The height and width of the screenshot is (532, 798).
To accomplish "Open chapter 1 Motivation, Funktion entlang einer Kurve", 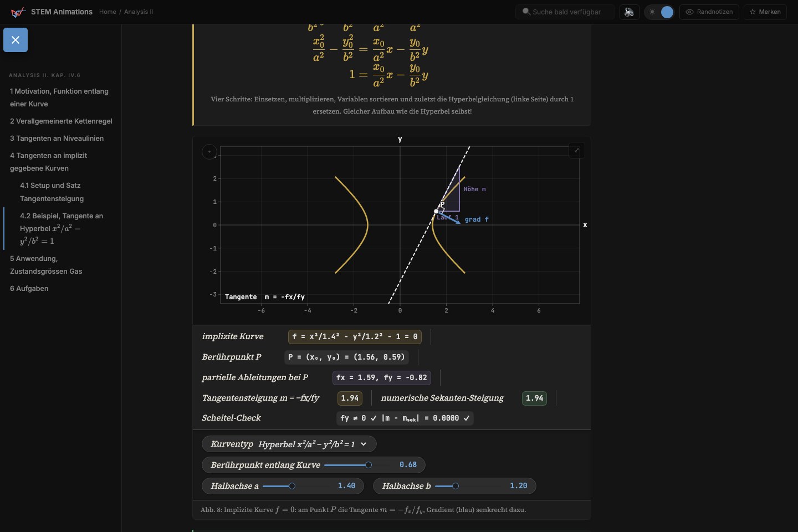I will click(60, 98).
